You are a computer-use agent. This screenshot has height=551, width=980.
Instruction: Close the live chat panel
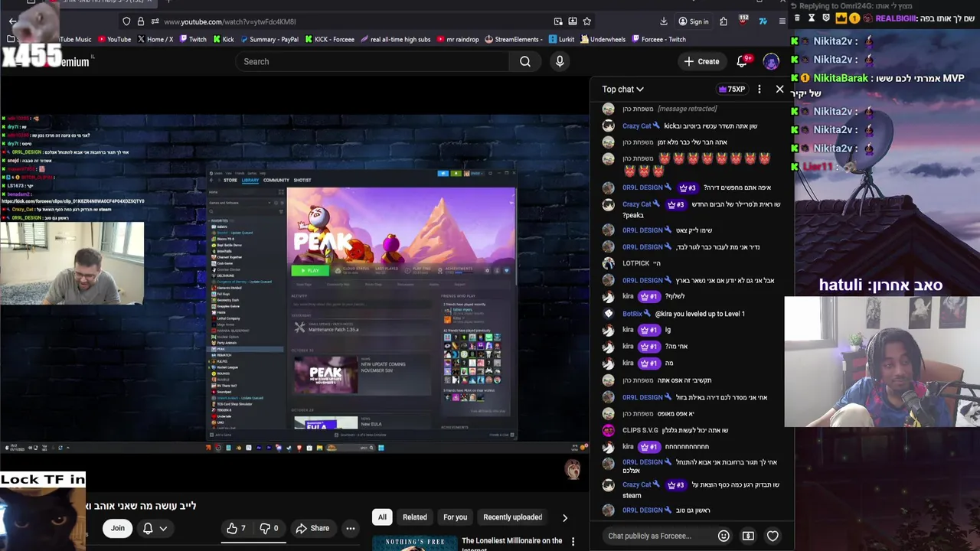(779, 89)
